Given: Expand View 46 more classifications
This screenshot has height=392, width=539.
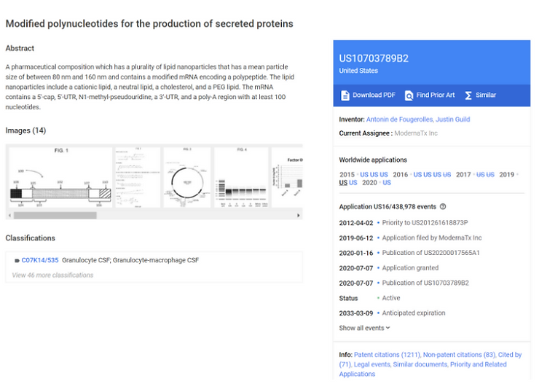Looking at the screenshot, I should click(52, 275).
